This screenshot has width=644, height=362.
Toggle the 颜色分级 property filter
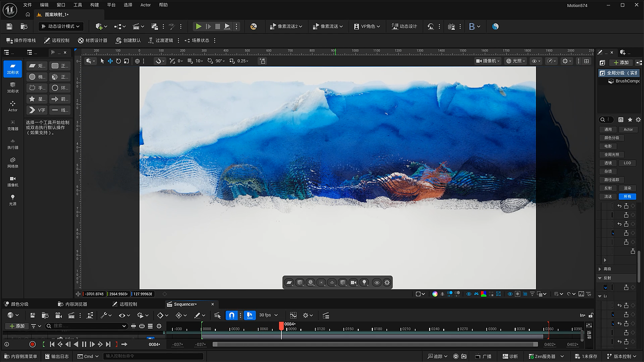(x=612, y=138)
